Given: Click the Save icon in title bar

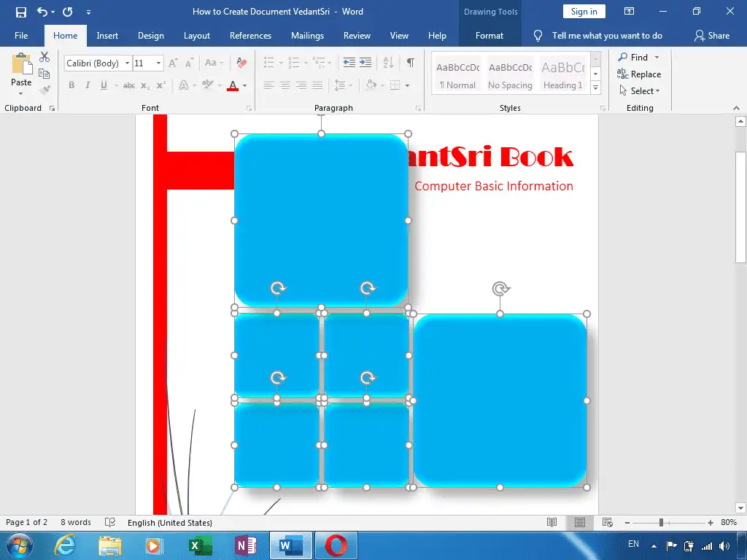Looking at the screenshot, I should tap(21, 12).
